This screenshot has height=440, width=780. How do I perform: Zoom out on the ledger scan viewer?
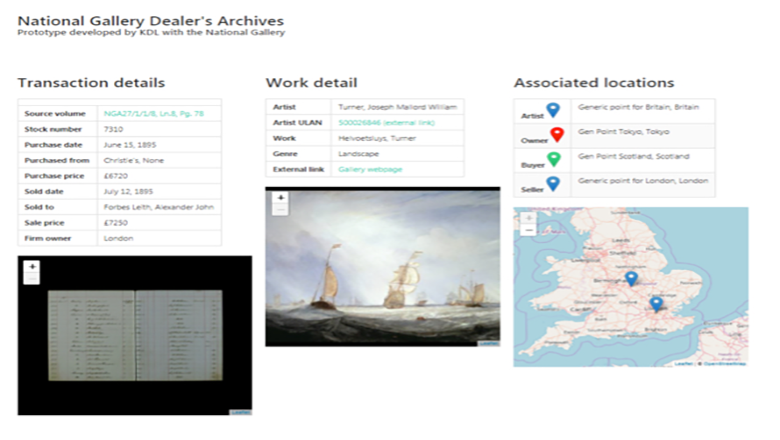click(x=32, y=279)
